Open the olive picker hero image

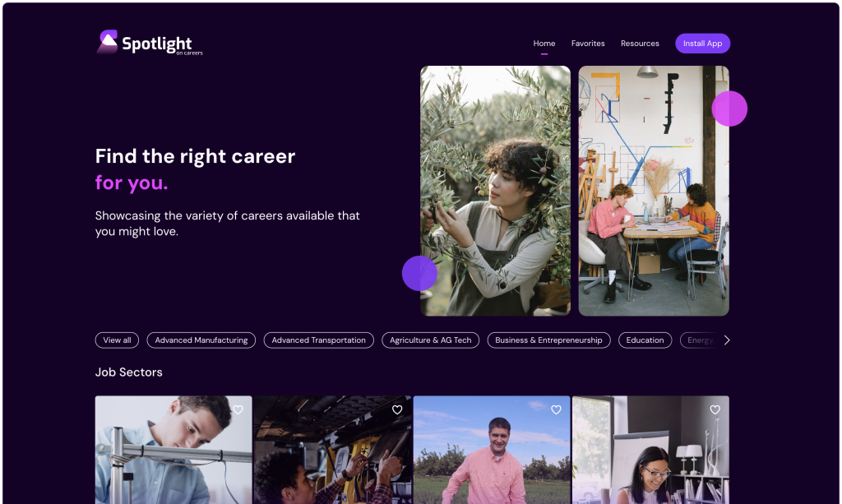coord(495,191)
